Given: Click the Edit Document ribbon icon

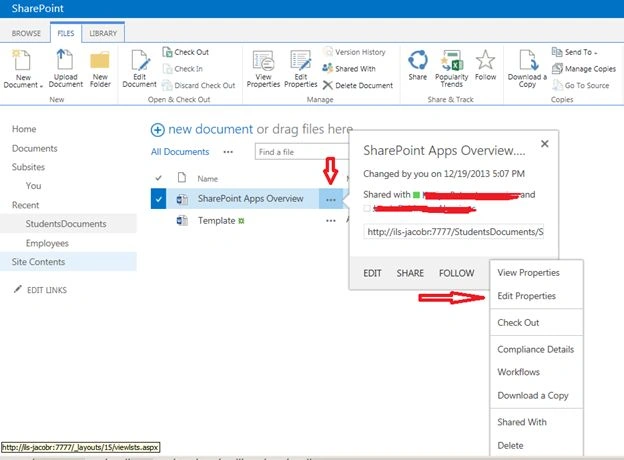Looking at the screenshot, I should pos(140,60).
